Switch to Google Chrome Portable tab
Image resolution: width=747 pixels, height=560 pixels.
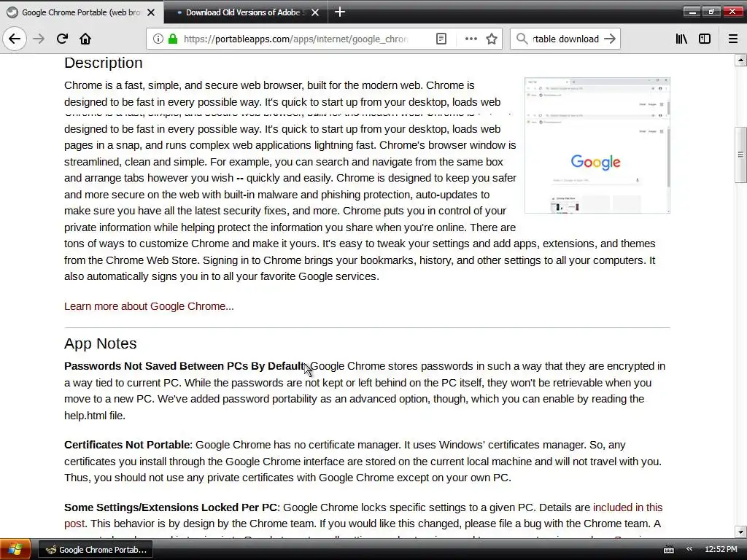[81, 12]
